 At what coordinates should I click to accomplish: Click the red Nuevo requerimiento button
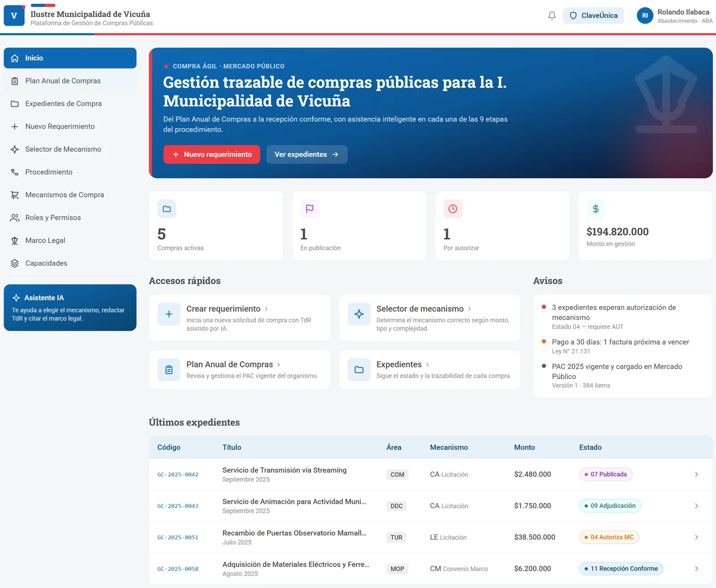point(212,154)
